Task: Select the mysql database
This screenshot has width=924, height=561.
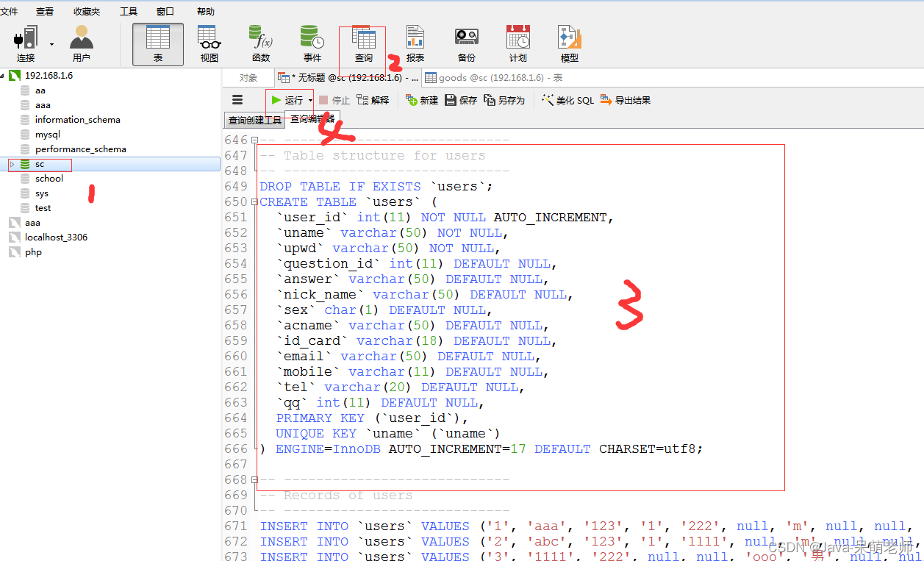Action: tap(47, 135)
